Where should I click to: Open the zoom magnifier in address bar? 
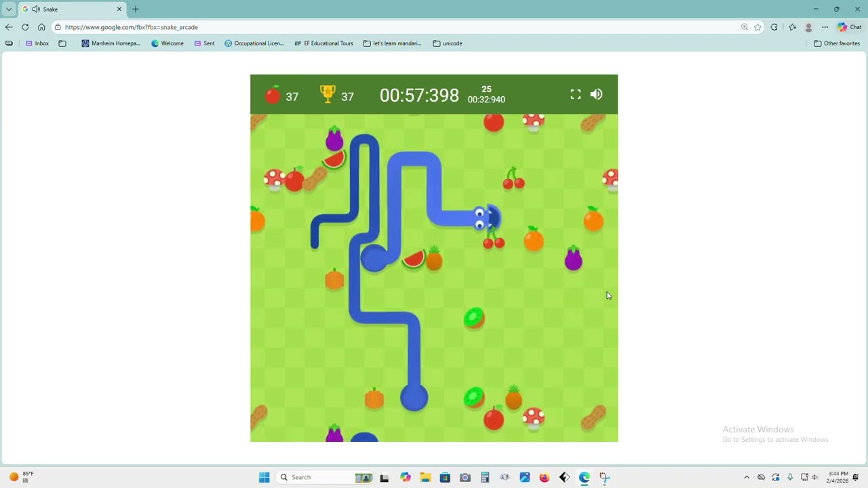(x=745, y=27)
